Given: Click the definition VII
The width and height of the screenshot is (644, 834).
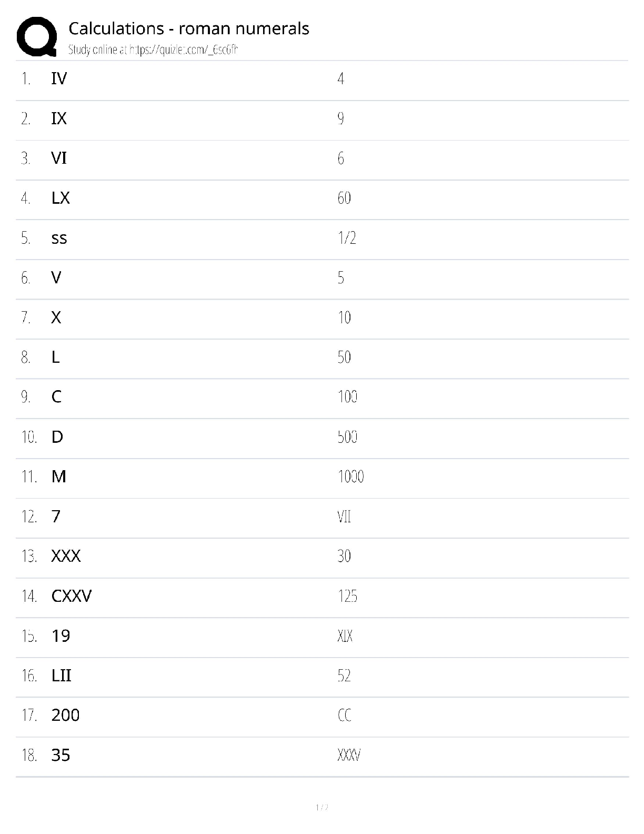Looking at the screenshot, I should click(x=344, y=517).
